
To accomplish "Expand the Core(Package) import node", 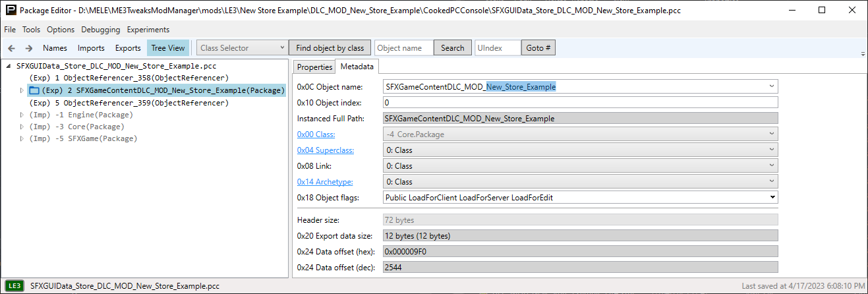I will coord(22,127).
